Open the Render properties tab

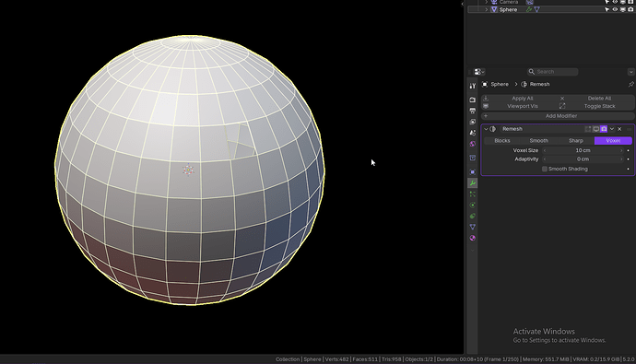point(473,100)
